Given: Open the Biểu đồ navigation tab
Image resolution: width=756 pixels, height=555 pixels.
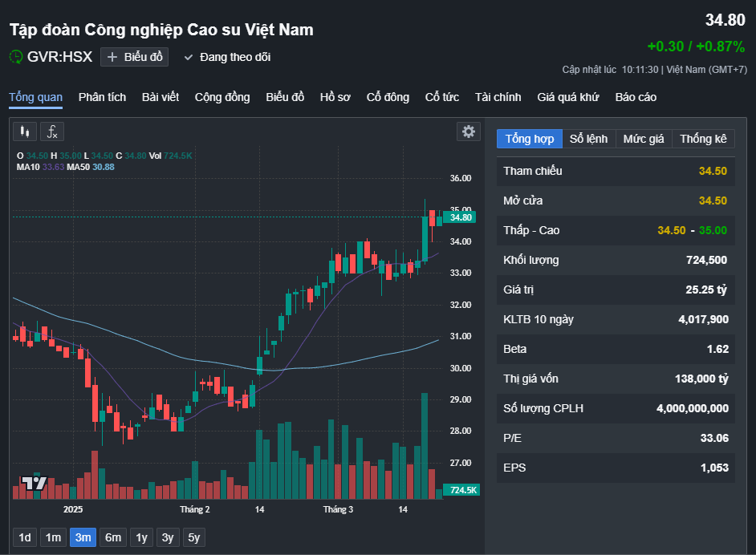Looking at the screenshot, I should click(x=285, y=97).
